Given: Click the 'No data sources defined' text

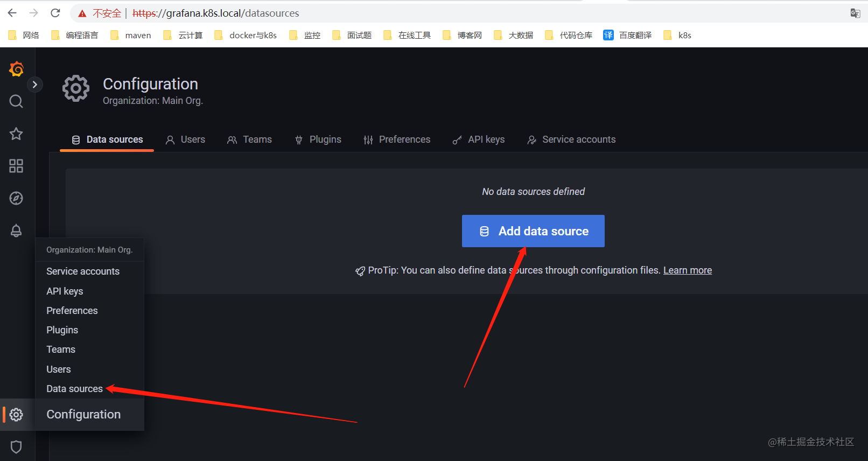Looking at the screenshot, I should [533, 192].
